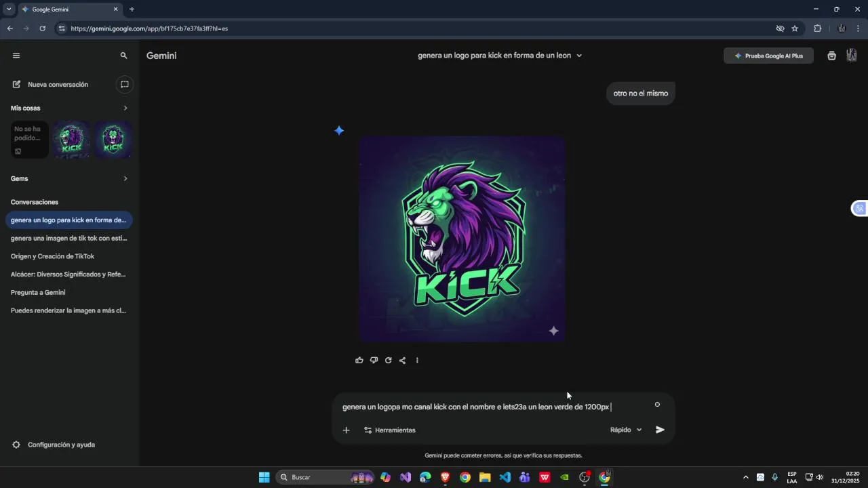This screenshot has height=488, width=868.
Task: Bookmark this page with the star
Action: tap(795, 28)
